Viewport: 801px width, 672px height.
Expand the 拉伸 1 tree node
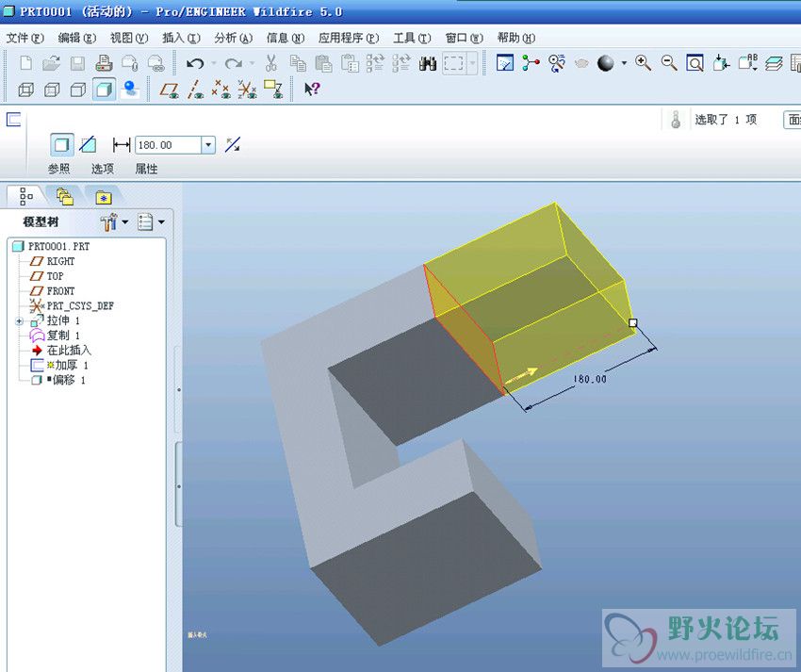(x=19, y=321)
